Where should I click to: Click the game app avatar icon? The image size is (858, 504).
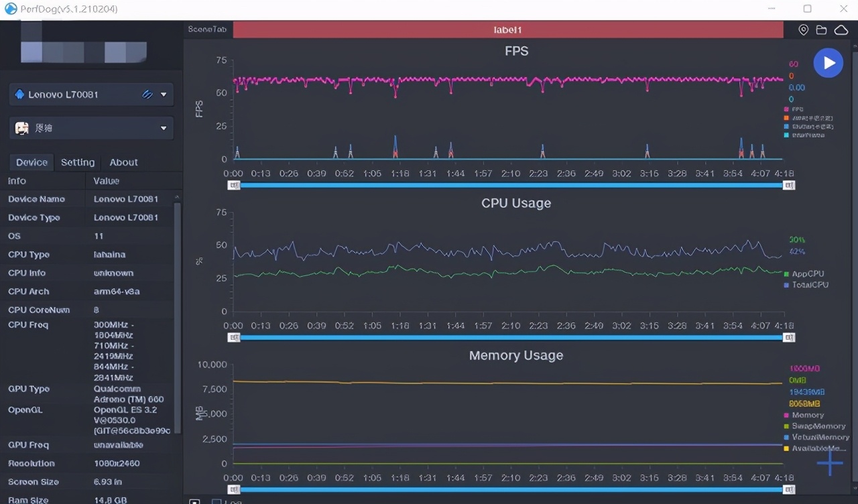[x=22, y=128]
